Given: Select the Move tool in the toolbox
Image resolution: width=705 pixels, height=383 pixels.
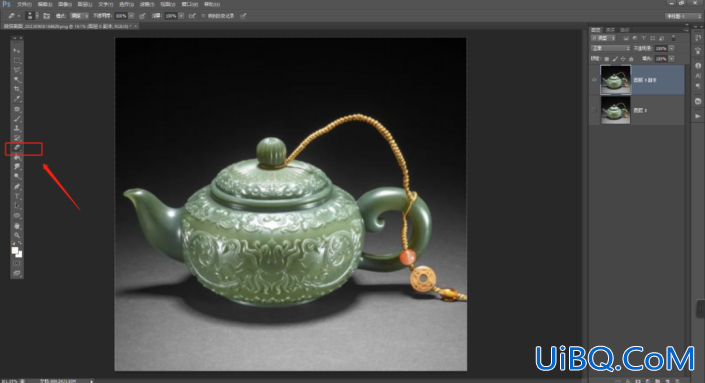Looking at the screenshot, I should [x=17, y=50].
